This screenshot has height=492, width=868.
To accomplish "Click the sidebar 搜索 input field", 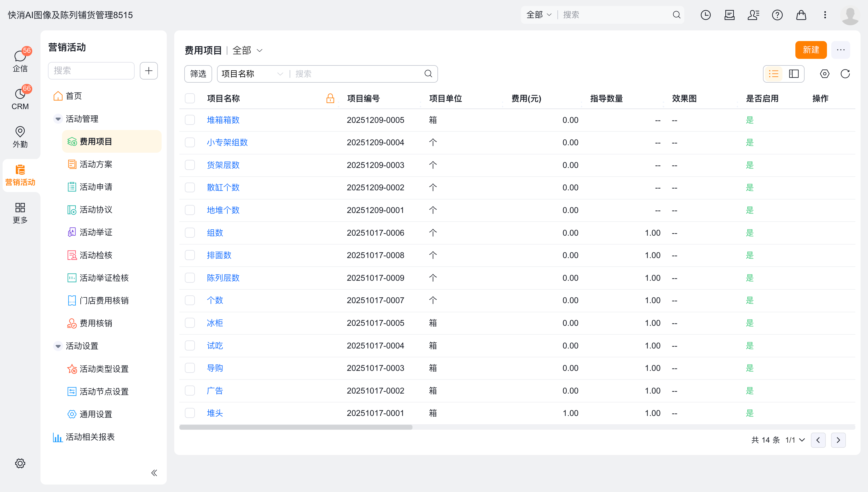I will click(x=91, y=71).
